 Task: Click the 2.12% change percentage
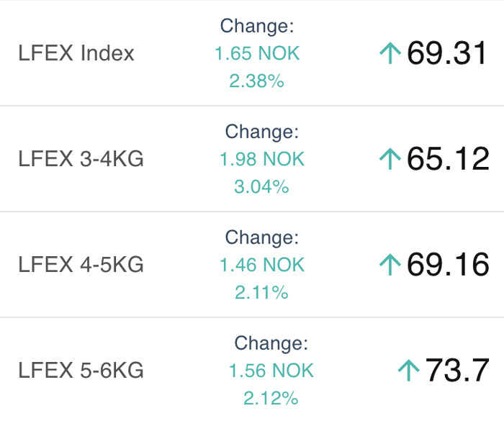pyautogui.click(x=271, y=398)
